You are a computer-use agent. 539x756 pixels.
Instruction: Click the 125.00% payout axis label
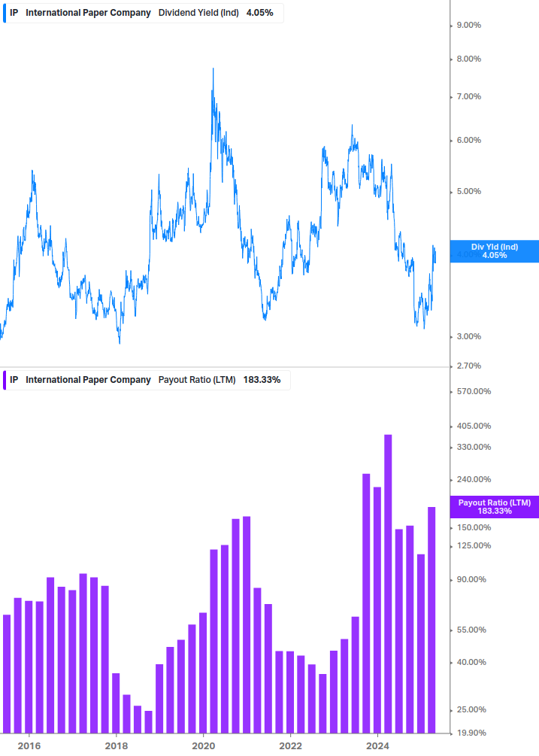pyautogui.click(x=474, y=546)
